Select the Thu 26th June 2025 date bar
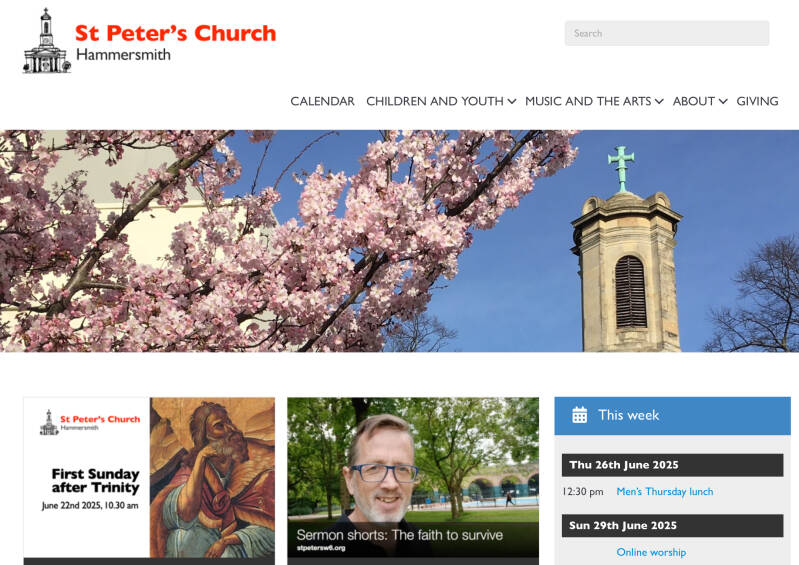Screen dimensions: 799x565 (x=673, y=465)
